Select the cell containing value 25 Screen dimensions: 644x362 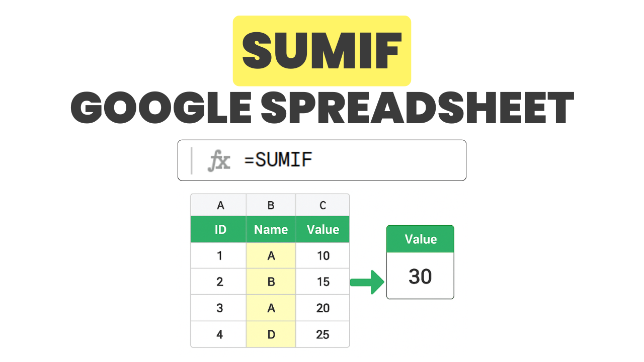point(323,334)
